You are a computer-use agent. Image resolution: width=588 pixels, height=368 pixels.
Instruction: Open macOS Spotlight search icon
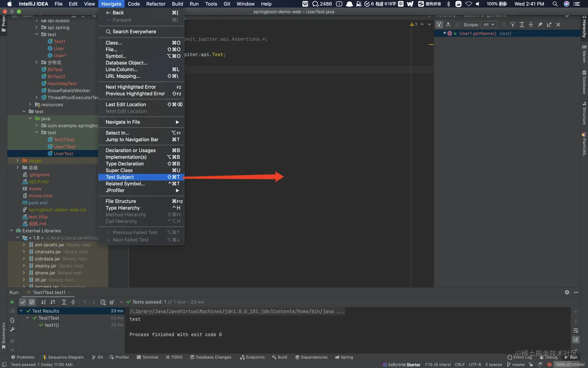(555, 4)
